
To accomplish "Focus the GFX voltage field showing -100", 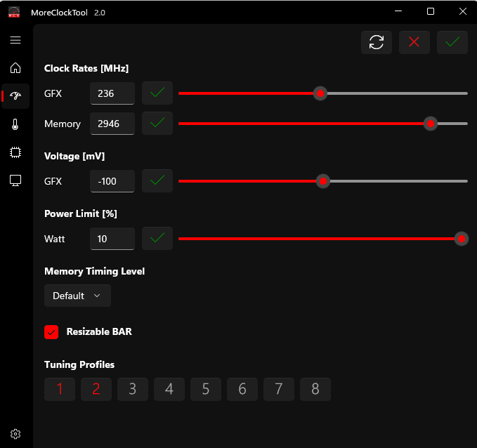I will point(112,181).
